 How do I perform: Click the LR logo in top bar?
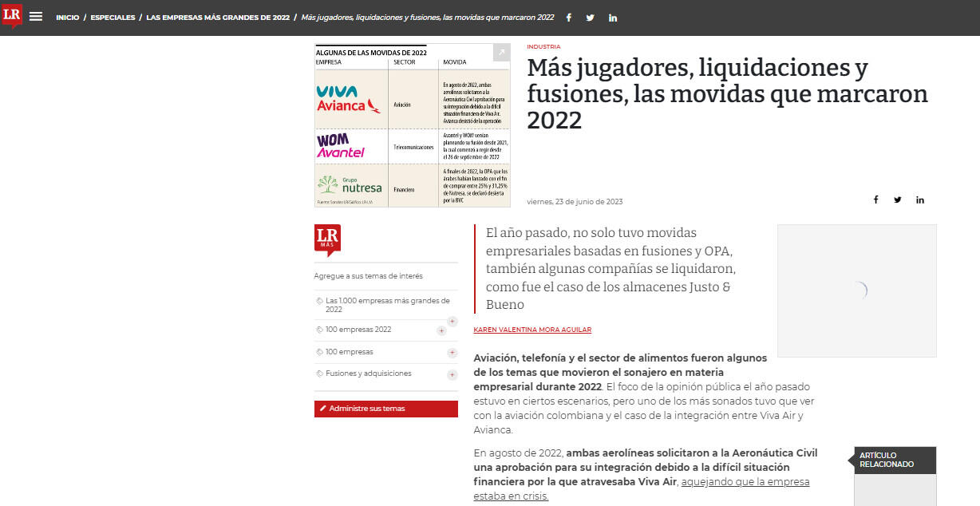coord(12,16)
